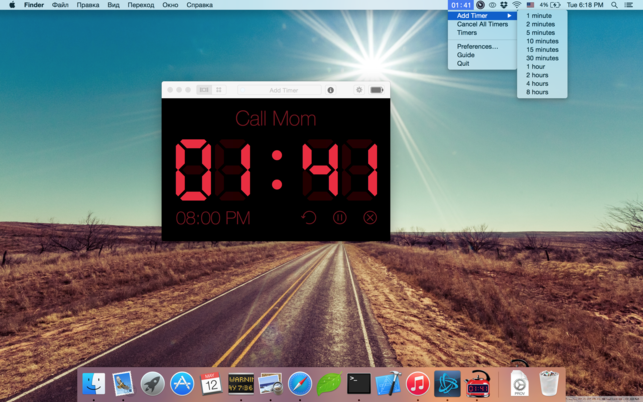Open Xcode hammer icon in Dock

pyautogui.click(x=388, y=384)
